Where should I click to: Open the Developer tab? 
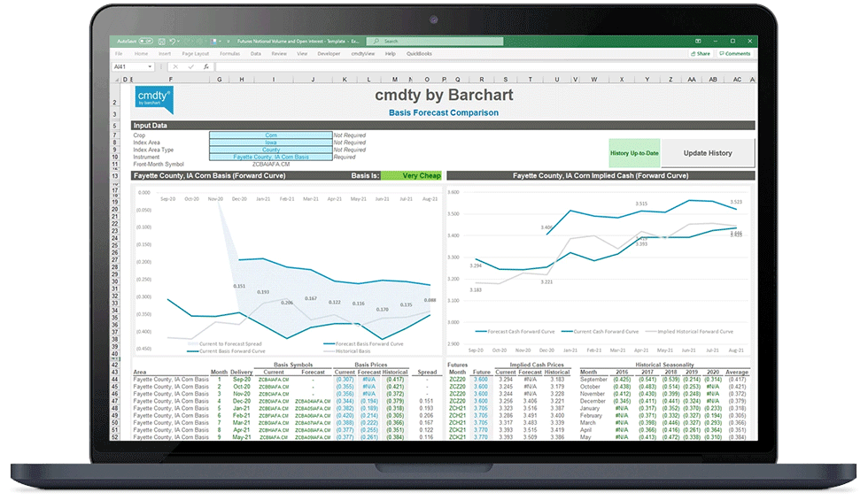(329, 54)
